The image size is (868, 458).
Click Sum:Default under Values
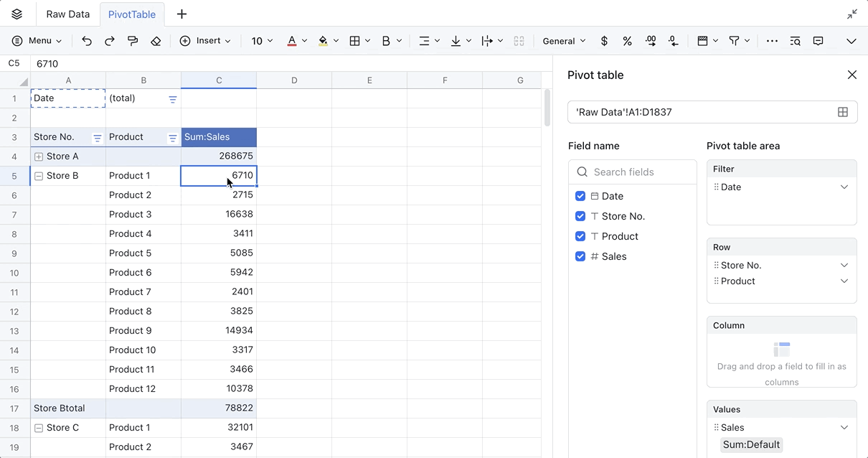coord(750,444)
